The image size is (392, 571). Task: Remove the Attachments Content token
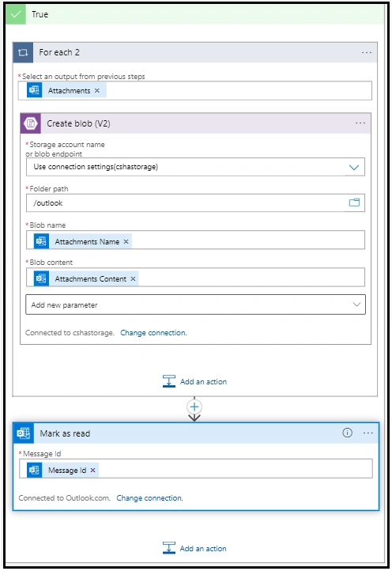pos(133,278)
